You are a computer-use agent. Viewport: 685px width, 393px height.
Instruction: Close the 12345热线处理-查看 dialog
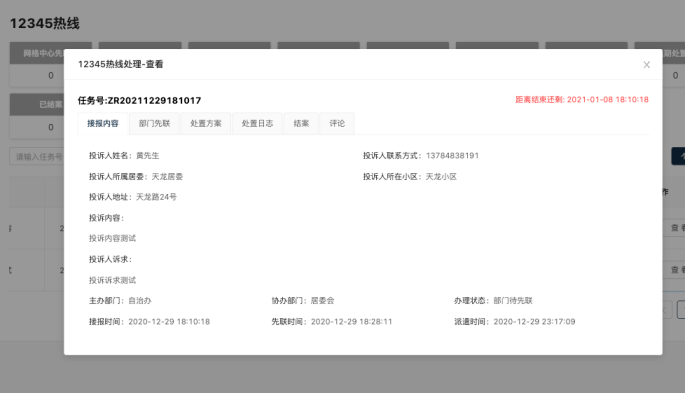(x=647, y=65)
